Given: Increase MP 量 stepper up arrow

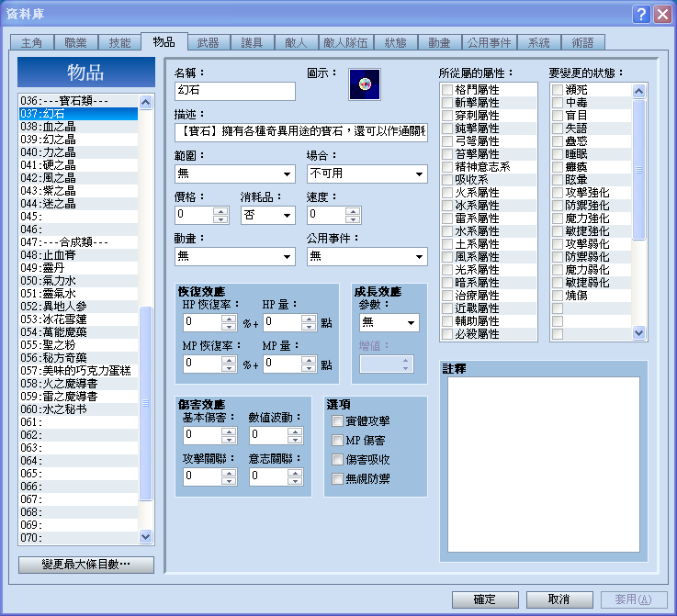Looking at the screenshot, I should click(x=309, y=360).
